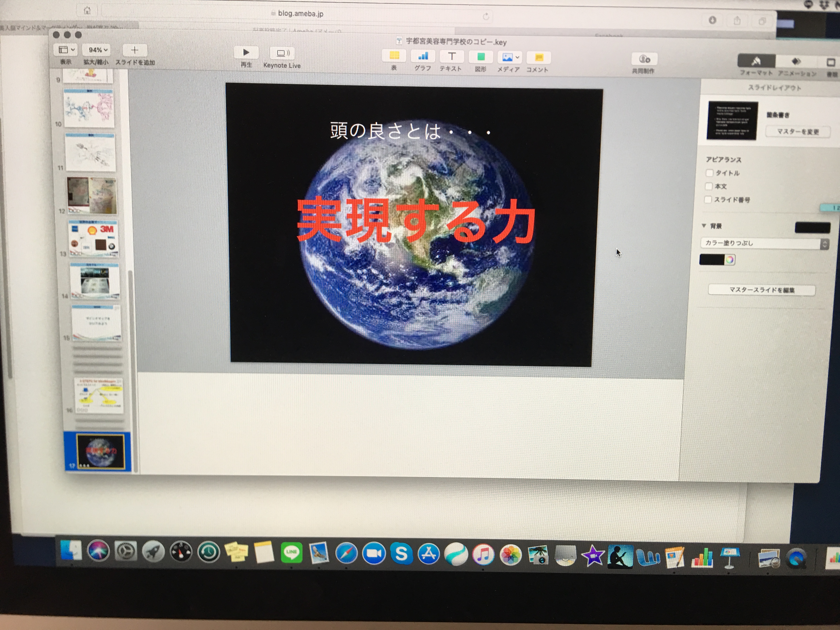
Task: Add a new slide with plus button
Action: 134,50
